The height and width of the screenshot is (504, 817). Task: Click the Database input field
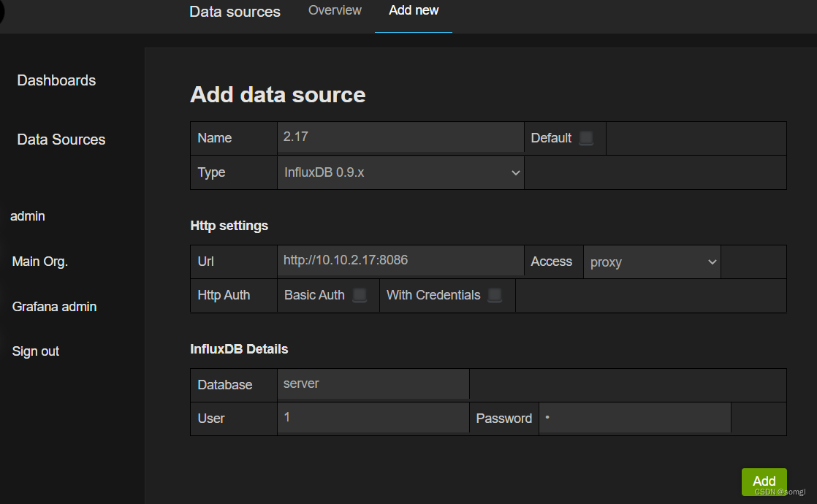[x=373, y=384]
